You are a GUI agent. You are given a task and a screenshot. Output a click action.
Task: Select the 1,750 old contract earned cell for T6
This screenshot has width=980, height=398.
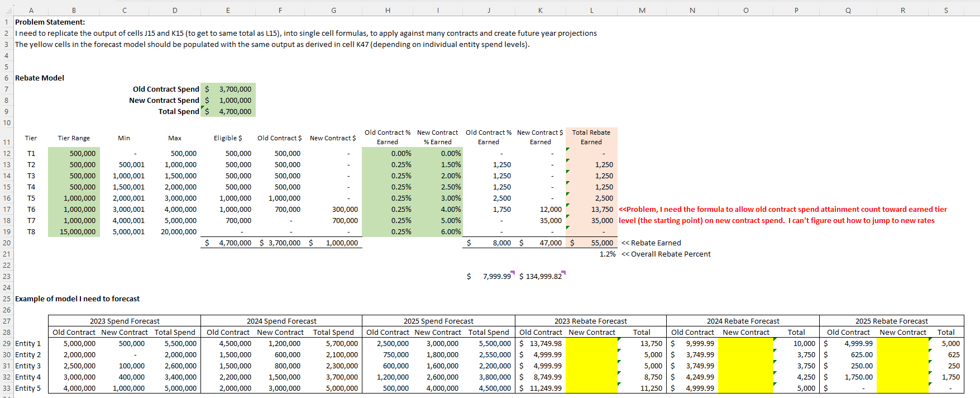click(x=489, y=209)
